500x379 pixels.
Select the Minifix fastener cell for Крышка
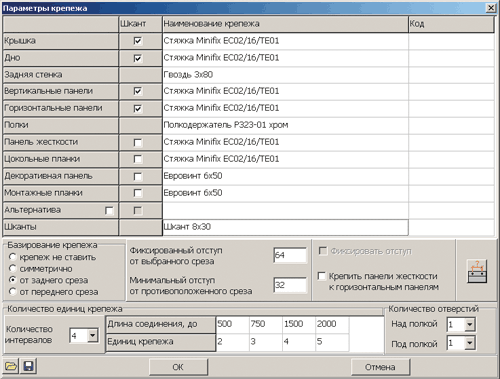tap(285, 41)
